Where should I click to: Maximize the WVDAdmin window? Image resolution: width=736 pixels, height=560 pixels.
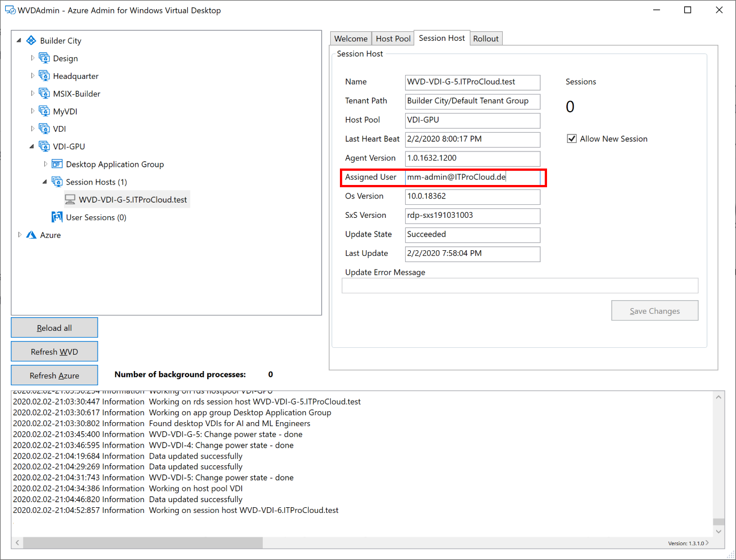(x=688, y=10)
